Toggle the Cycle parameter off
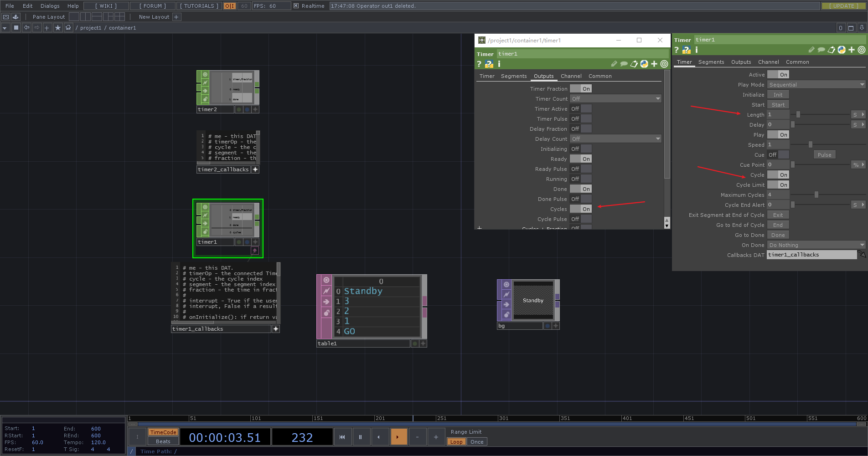Viewport: 868px width, 456px height. [778, 174]
